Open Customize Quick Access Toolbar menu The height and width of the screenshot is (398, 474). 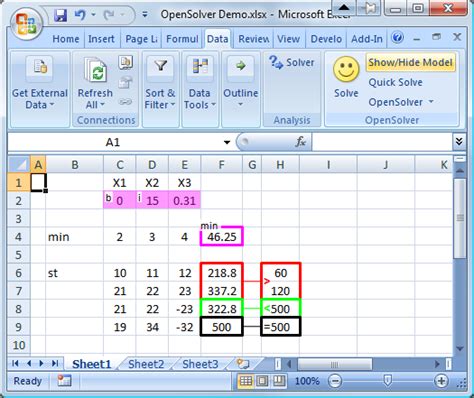click(145, 15)
